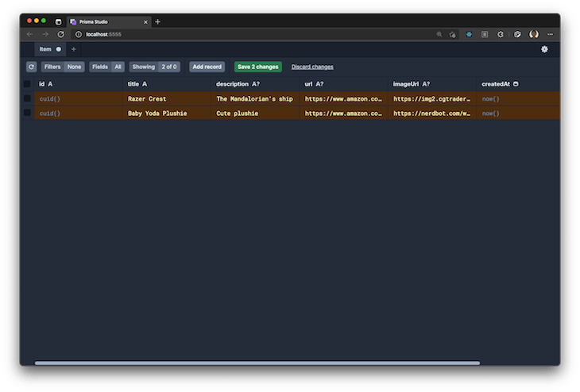The height and width of the screenshot is (392, 580).
Task: Click the img2.cgtrader imageUrl cell
Action: [x=432, y=98]
